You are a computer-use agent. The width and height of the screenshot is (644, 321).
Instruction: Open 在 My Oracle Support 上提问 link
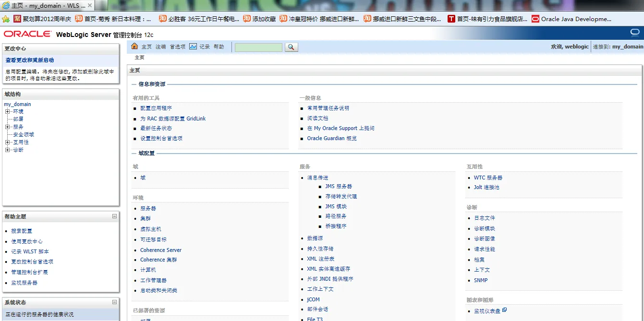click(341, 129)
